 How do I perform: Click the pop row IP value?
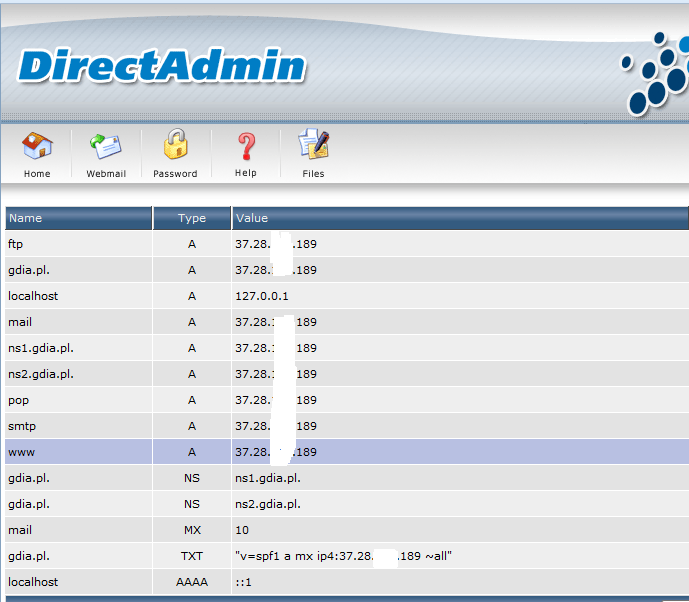coord(276,400)
